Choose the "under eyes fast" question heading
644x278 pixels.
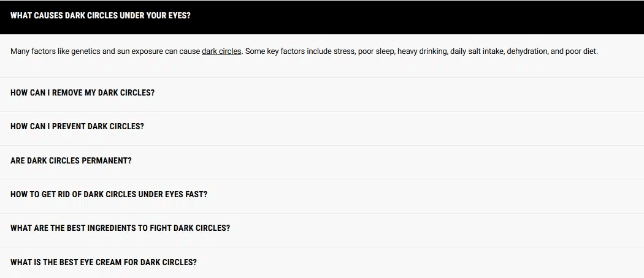109,194
